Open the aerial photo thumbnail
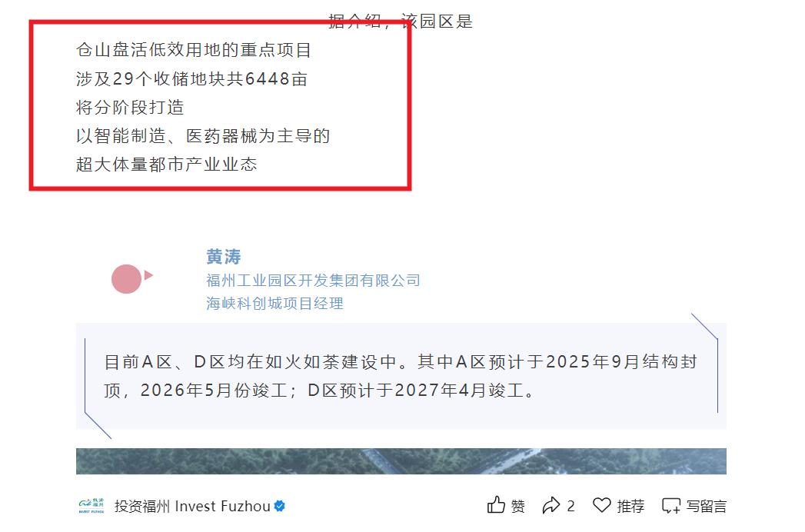 pos(401,461)
